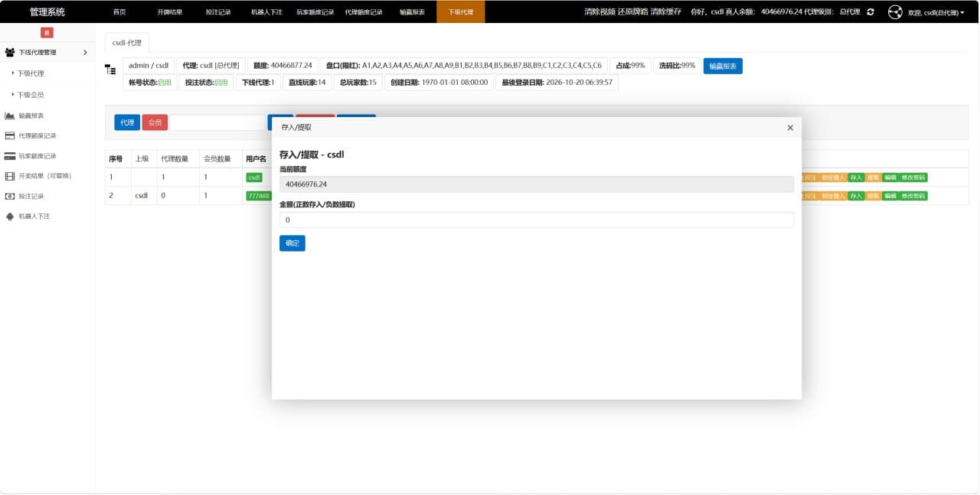Screen dimensions: 980x495
Task: Click 清除缓存 in the top bar
Action: [x=665, y=12]
